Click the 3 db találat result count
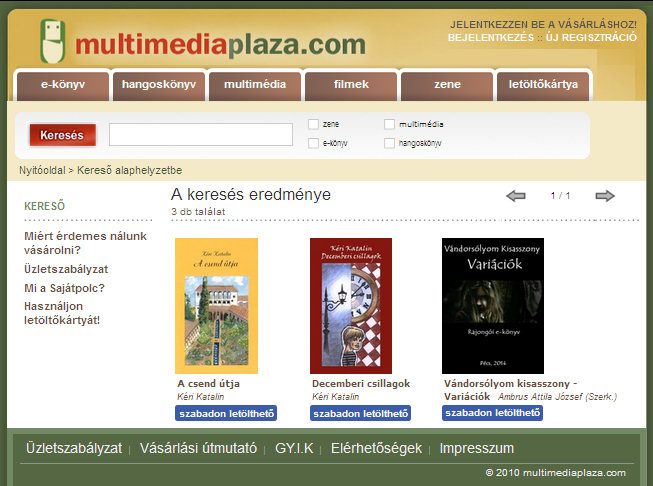 coord(198,212)
